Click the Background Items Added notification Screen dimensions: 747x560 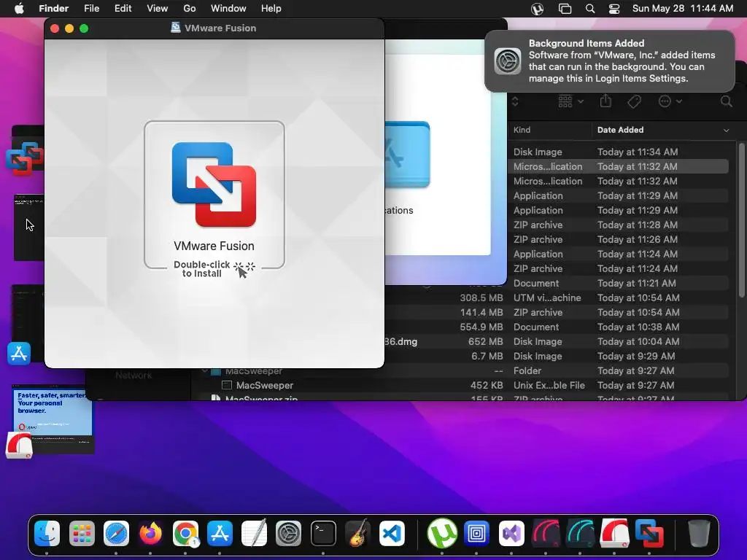pos(610,61)
